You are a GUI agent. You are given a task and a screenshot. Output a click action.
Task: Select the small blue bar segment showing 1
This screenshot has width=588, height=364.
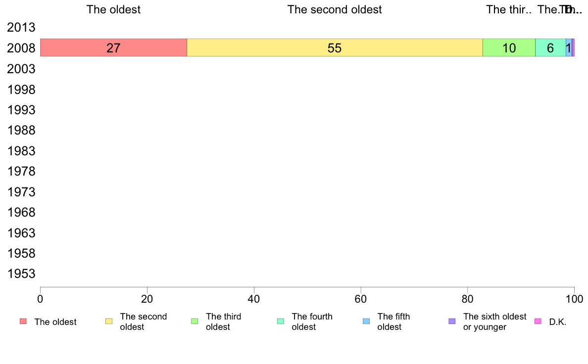coord(569,47)
